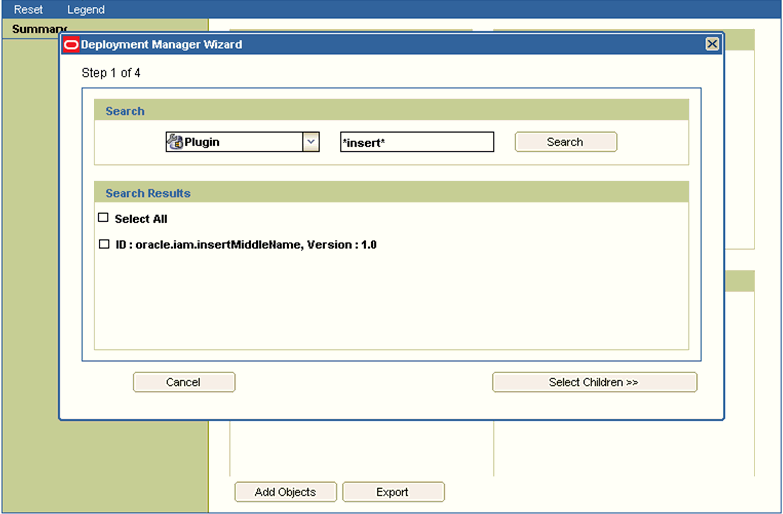Focus the *insert* search text field

417,142
